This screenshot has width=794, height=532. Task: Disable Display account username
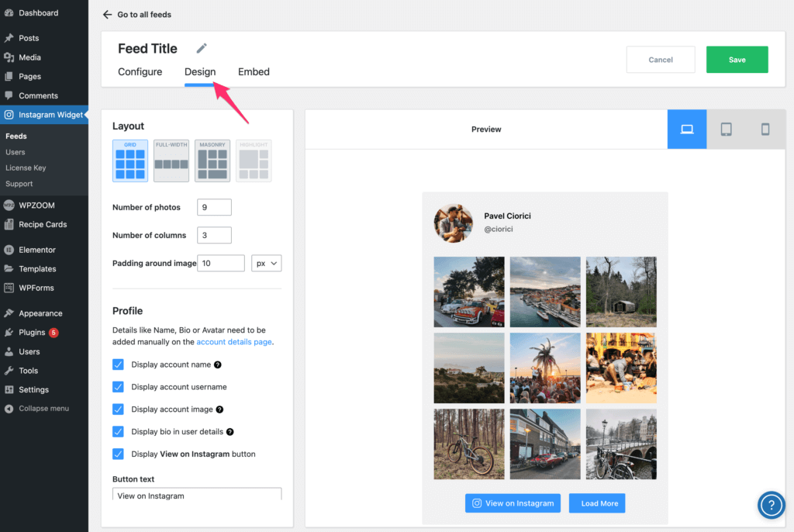(118, 386)
